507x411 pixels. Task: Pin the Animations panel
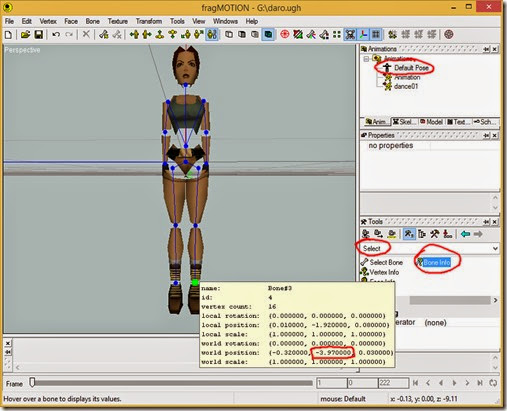click(487, 49)
